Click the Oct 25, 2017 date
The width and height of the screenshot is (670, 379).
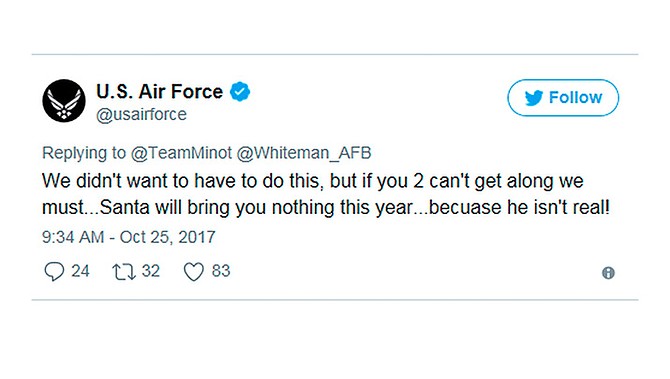click(x=168, y=237)
